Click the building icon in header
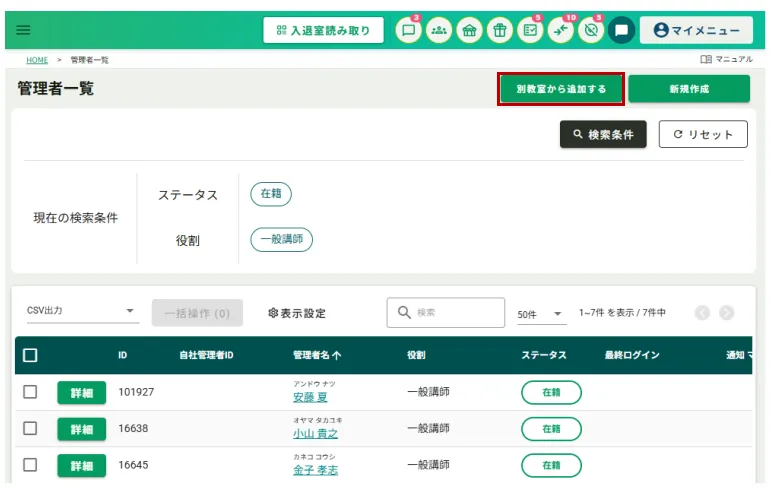Image resolution: width=772 pixels, height=490 pixels. point(468,30)
